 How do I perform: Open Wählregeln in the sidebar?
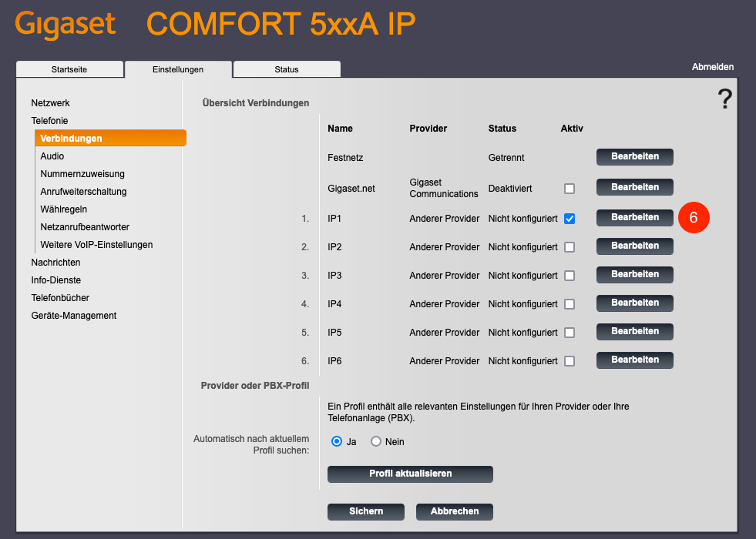tap(64, 209)
